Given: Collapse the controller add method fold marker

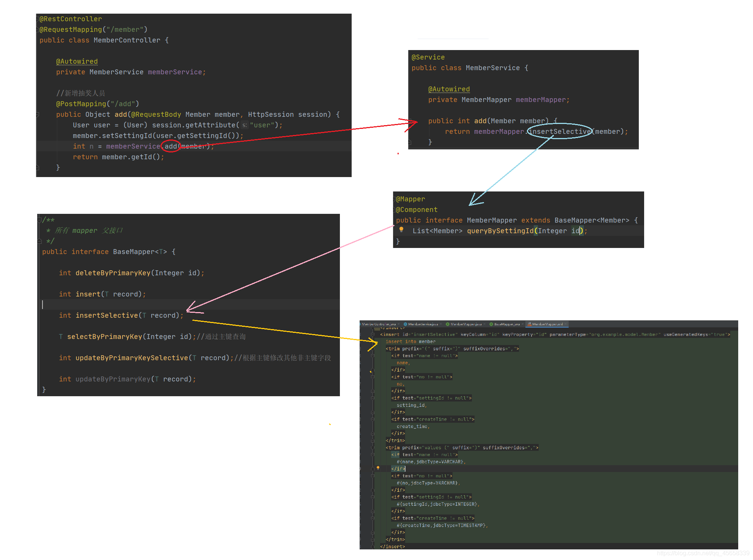Looking at the screenshot, I should click(38, 114).
